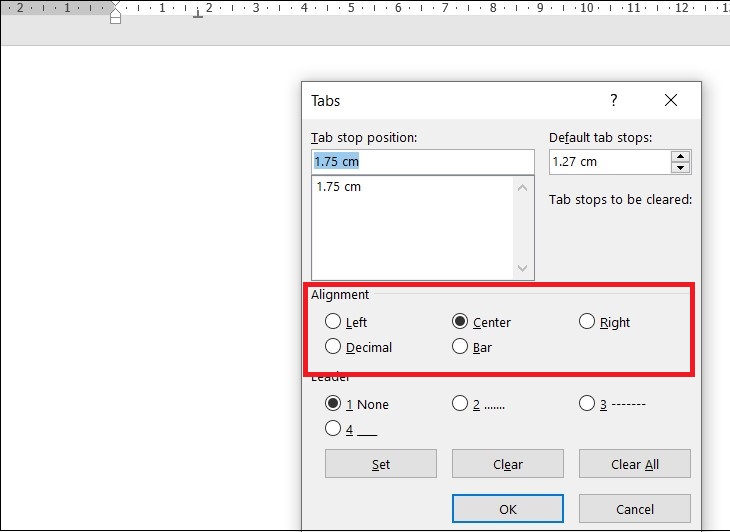The height and width of the screenshot is (532, 730).
Task: Select the 1.75 cm tab stop in the list
Action: [x=338, y=187]
